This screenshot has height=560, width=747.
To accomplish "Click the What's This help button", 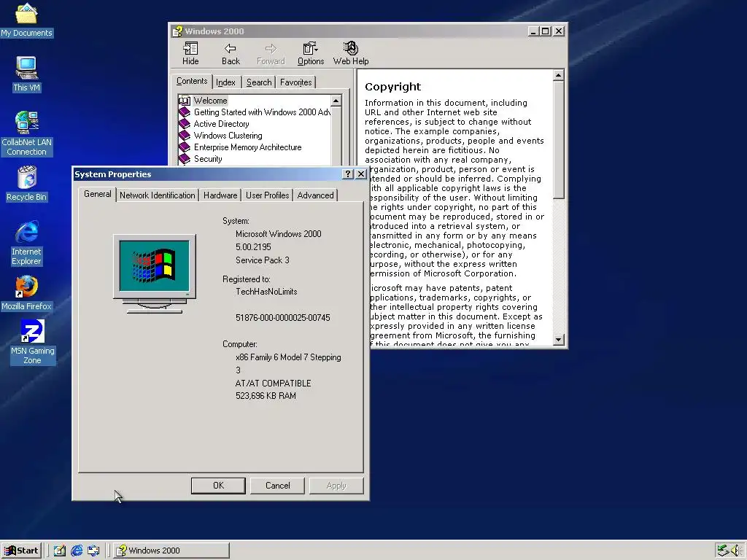I will 348,174.
